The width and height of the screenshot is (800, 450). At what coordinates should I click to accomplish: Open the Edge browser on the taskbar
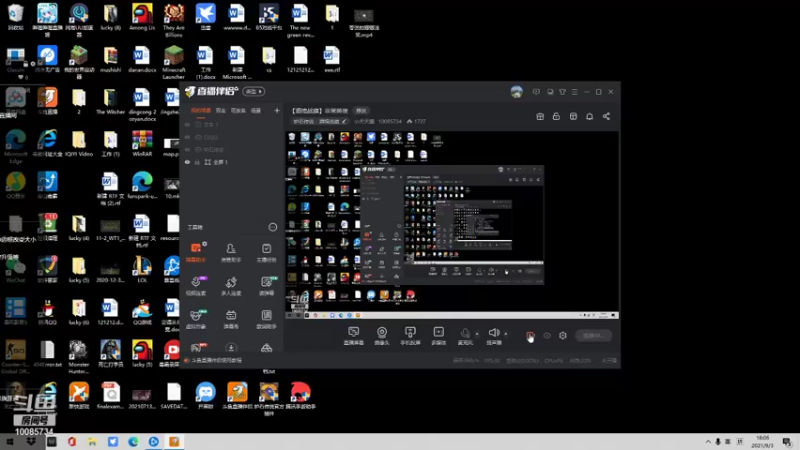pos(133,442)
